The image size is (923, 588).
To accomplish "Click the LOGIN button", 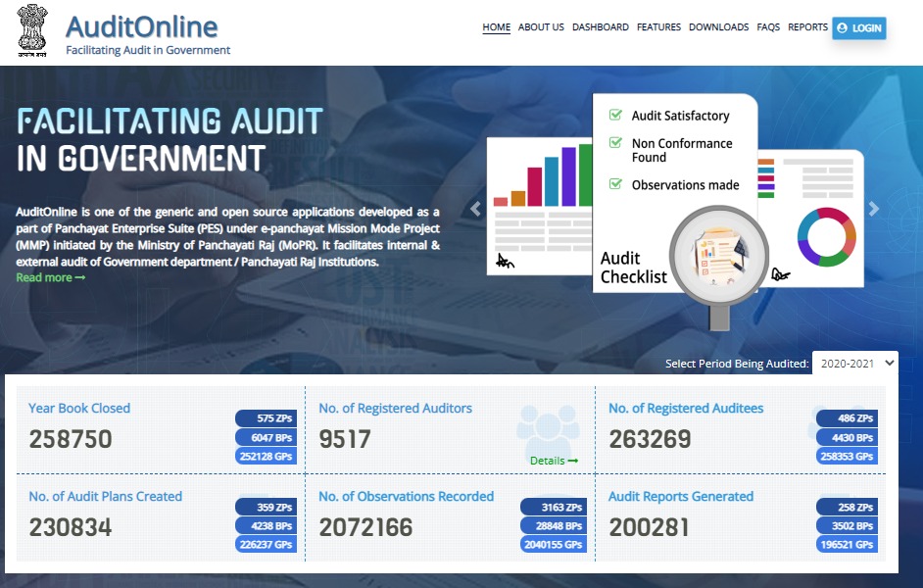I will [859, 28].
